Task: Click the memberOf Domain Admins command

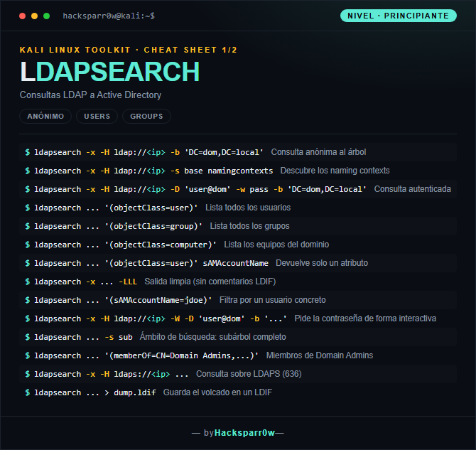Action: coord(142,355)
